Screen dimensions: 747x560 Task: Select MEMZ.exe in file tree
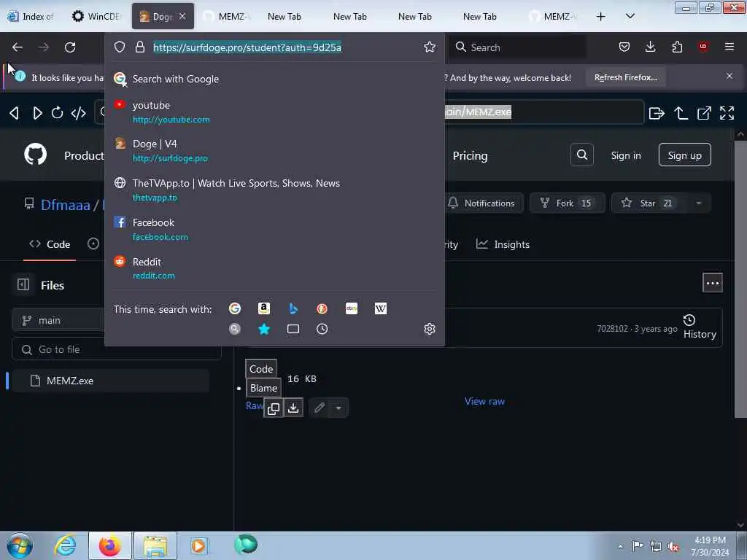111,381
